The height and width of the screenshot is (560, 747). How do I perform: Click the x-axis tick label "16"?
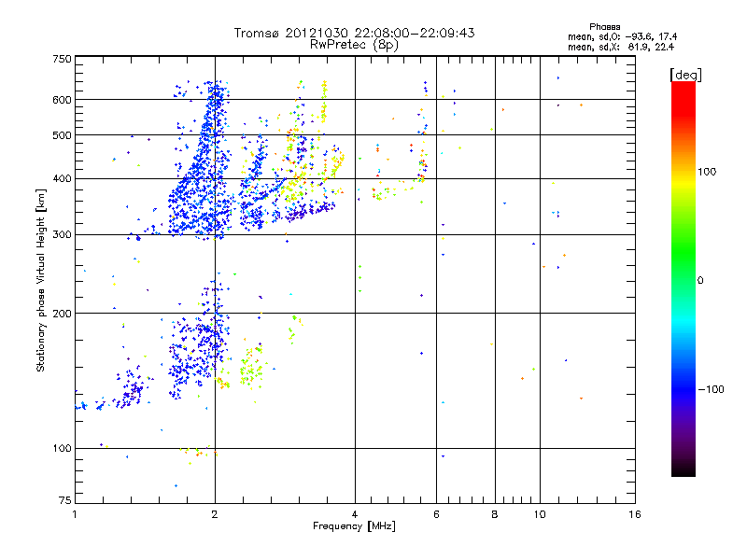tap(635, 514)
